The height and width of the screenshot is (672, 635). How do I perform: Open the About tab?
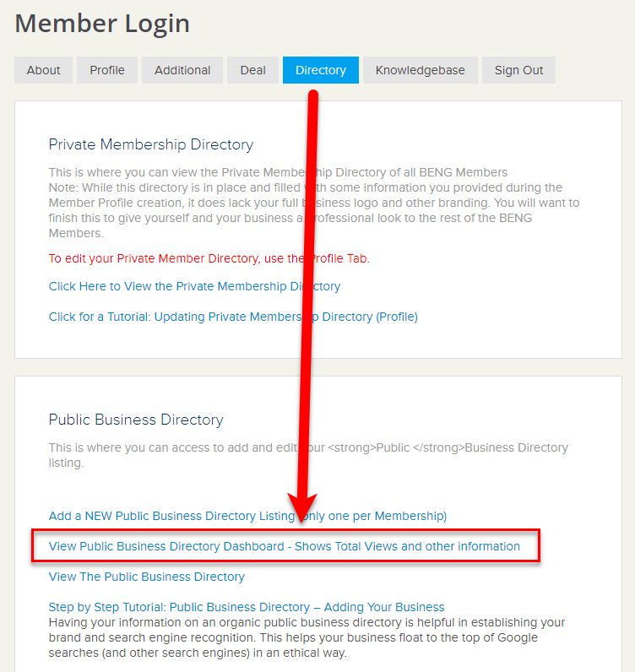click(43, 70)
